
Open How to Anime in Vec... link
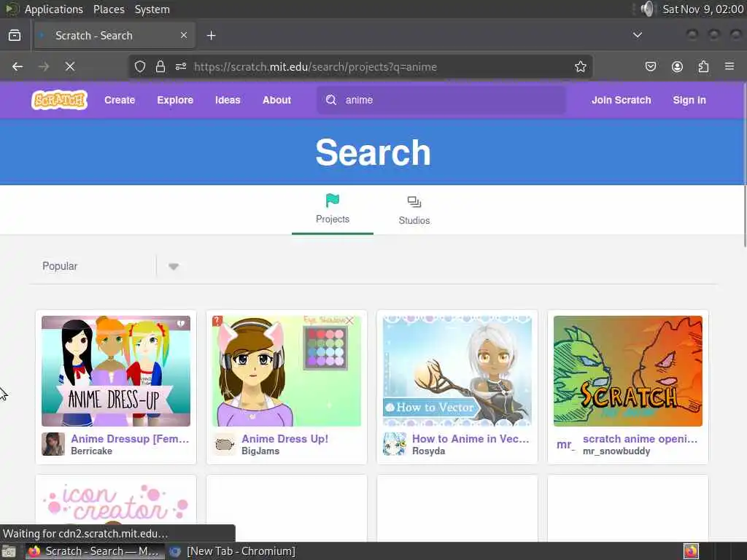(x=471, y=438)
